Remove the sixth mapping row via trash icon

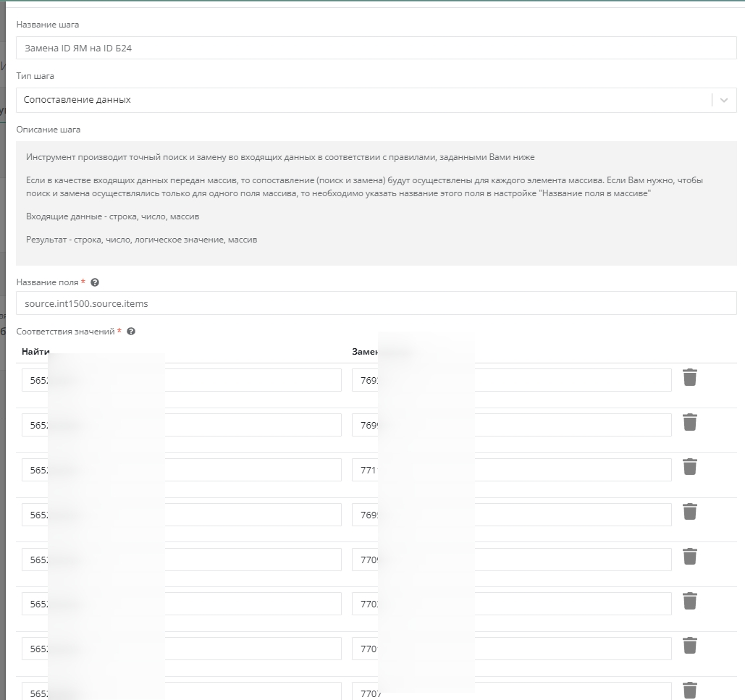click(690, 602)
